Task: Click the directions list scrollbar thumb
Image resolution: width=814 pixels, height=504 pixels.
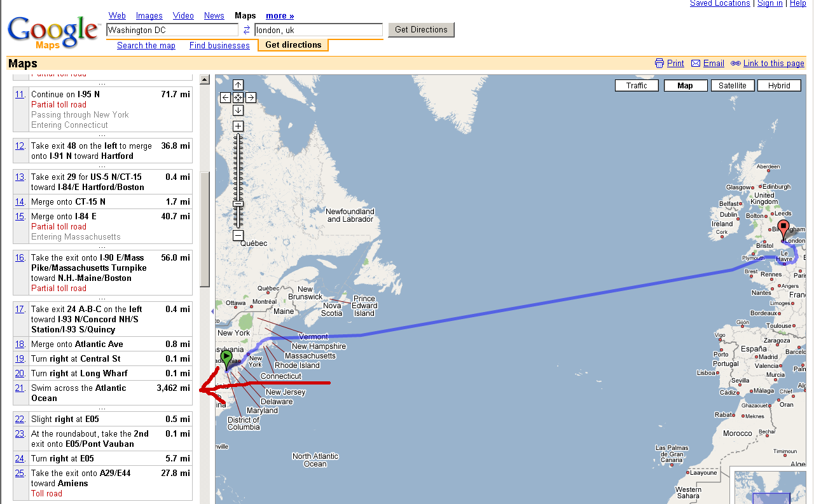Action: 205,229
